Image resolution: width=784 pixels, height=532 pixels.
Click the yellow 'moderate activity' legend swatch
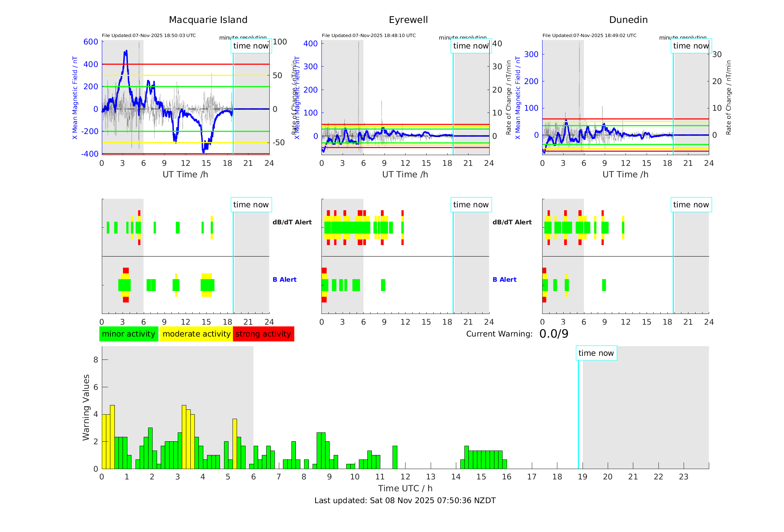click(196, 334)
